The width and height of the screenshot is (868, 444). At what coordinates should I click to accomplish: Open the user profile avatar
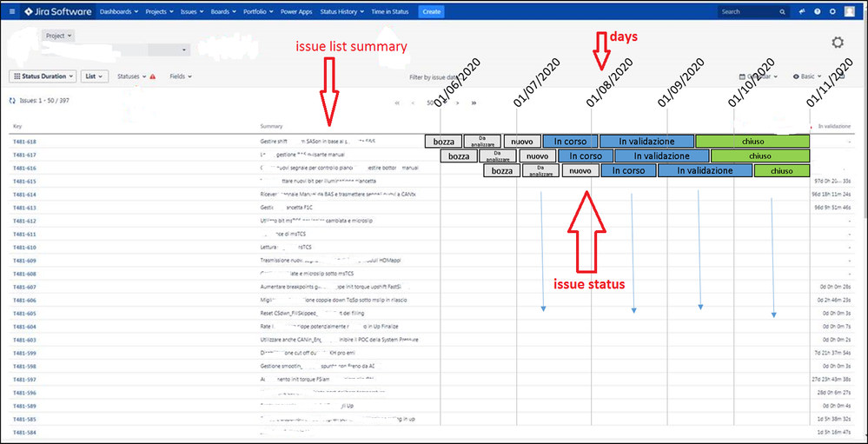tap(850, 11)
